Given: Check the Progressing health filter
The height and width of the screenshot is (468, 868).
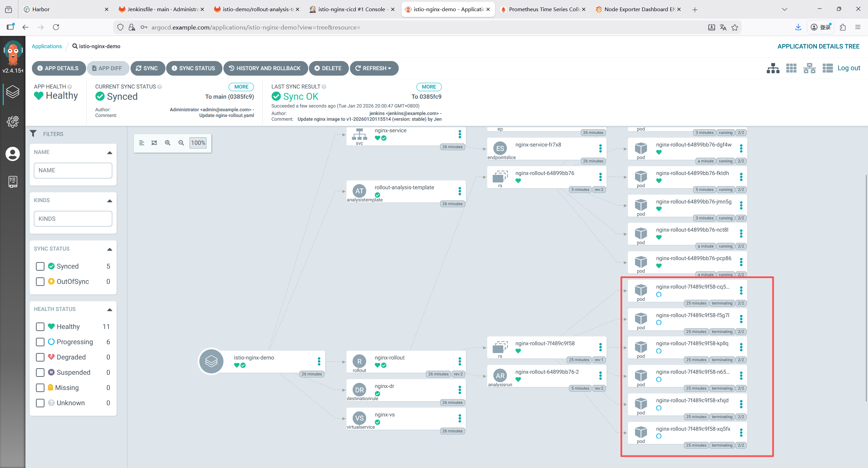Looking at the screenshot, I should click(x=40, y=342).
